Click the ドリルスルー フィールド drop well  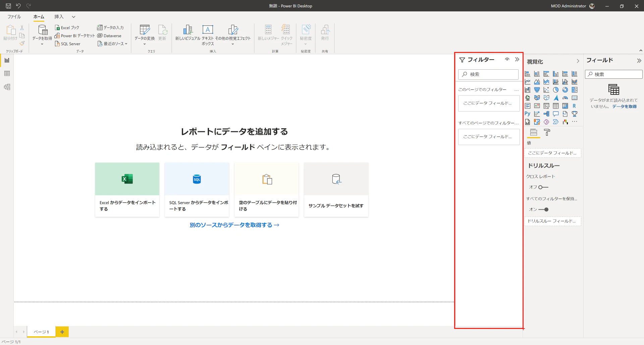[x=552, y=221]
